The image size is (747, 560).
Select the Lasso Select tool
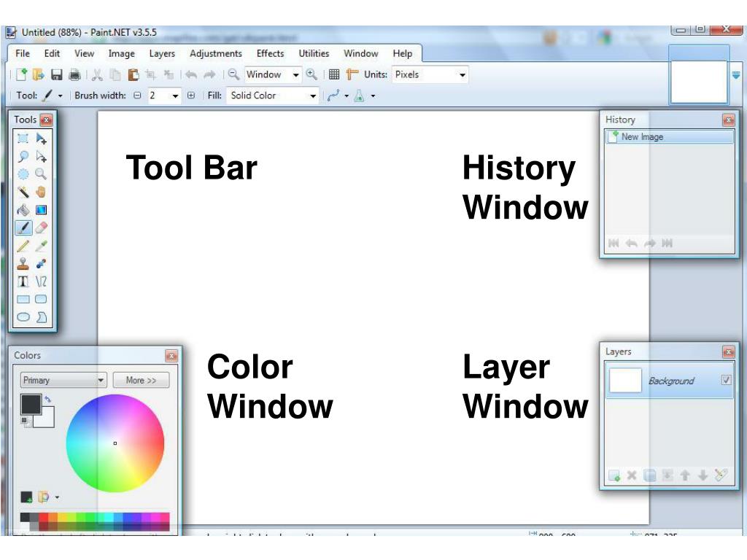tap(23, 157)
